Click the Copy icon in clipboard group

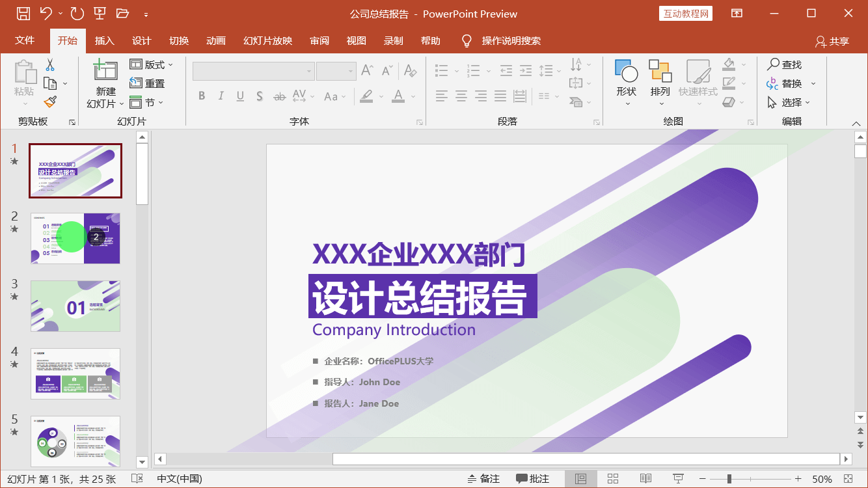tap(50, 83)
